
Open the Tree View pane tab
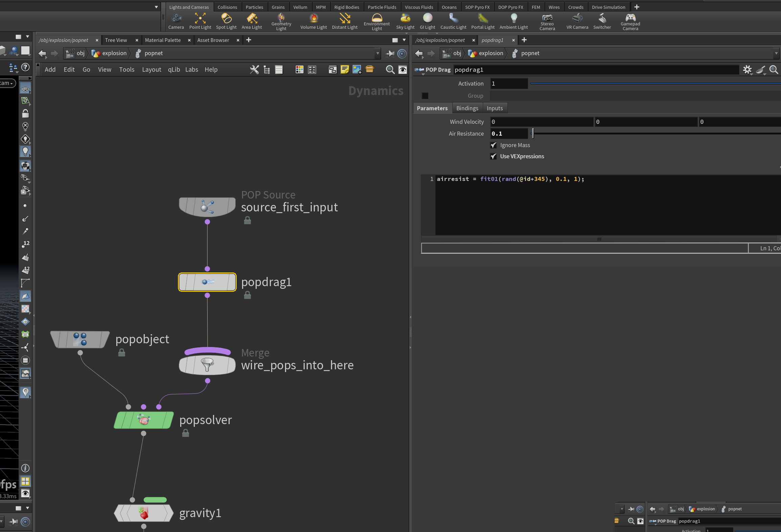point(116,40)
